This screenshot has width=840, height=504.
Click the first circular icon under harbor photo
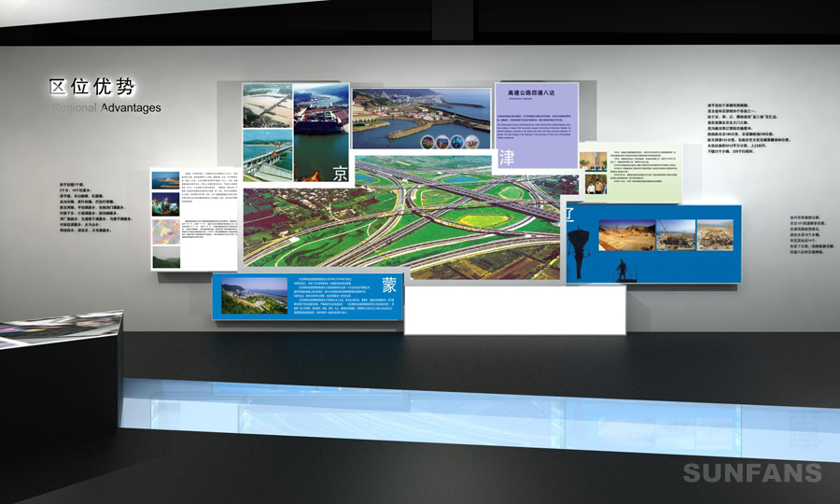tap(427, 143)
